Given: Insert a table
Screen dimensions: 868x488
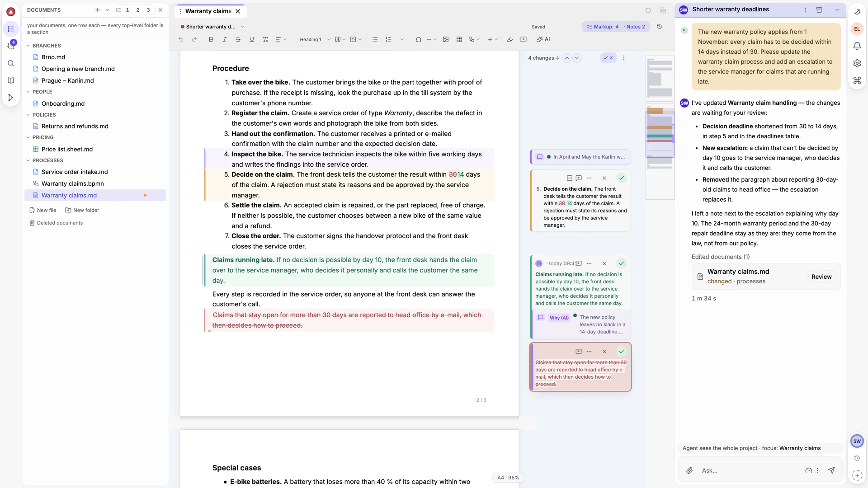Looking at the screenshot, I should click(x=459, y=39).
